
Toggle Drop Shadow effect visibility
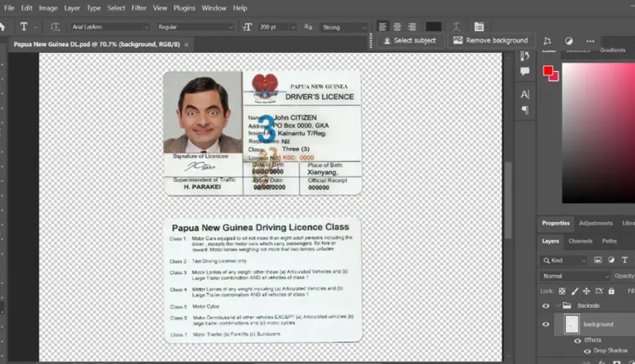[x=587, y=351]
